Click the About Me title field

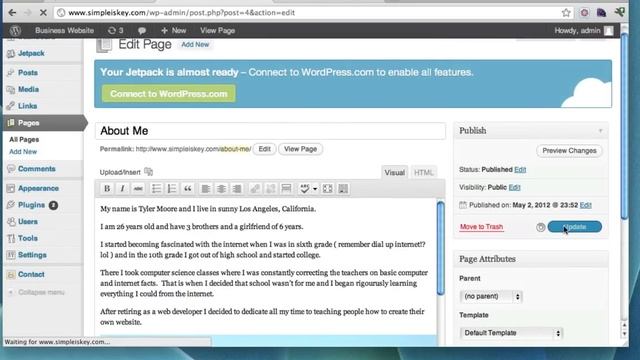(270, 131)
